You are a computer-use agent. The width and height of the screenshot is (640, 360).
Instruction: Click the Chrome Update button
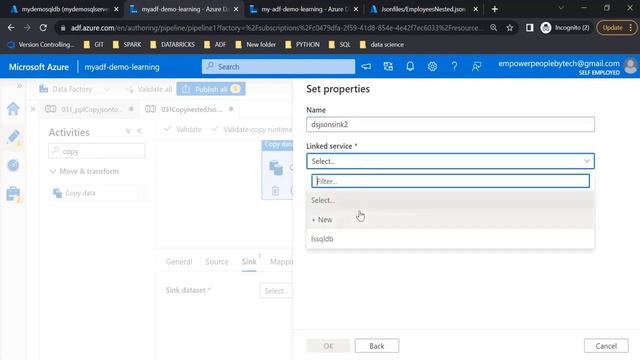[x=616, y=28]
